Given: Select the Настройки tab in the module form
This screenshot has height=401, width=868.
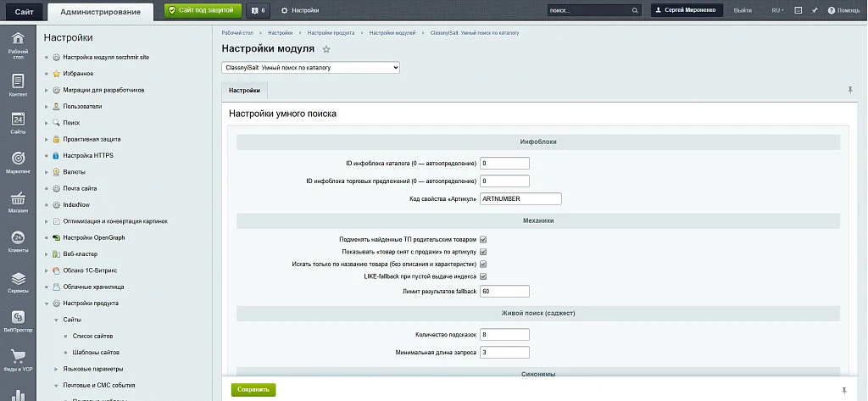Looking at the screenshot, I should pos(244,90).
